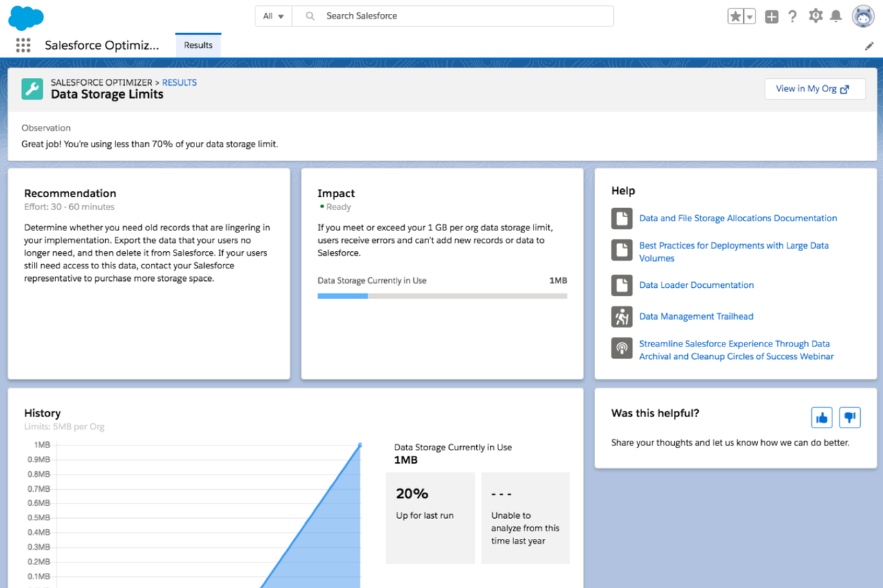The width and height of the screenshot is (883, 588).
Task: Focus the Search Salesforce field
Action: [x=453, y=16]
